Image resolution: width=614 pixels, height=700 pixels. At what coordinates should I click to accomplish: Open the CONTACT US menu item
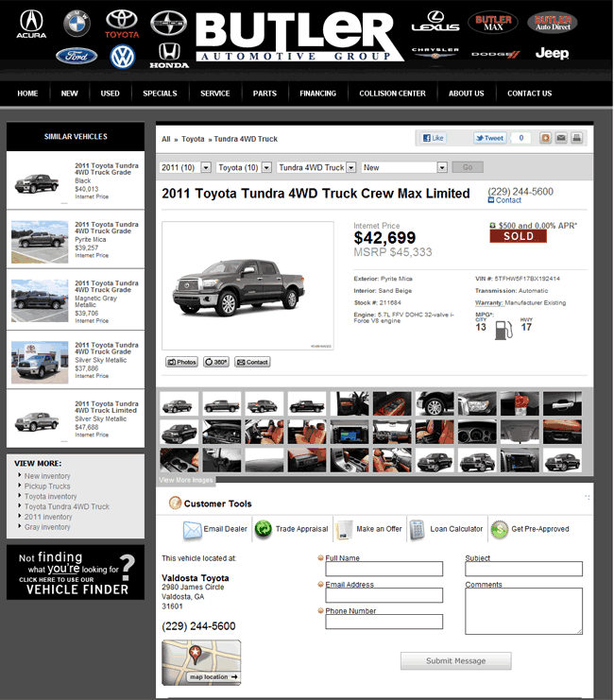pos(529,94)
